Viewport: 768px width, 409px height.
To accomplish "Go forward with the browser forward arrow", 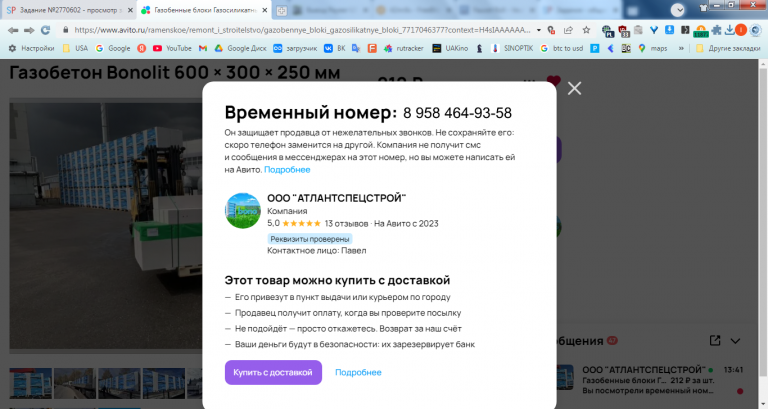I will 29,30.
